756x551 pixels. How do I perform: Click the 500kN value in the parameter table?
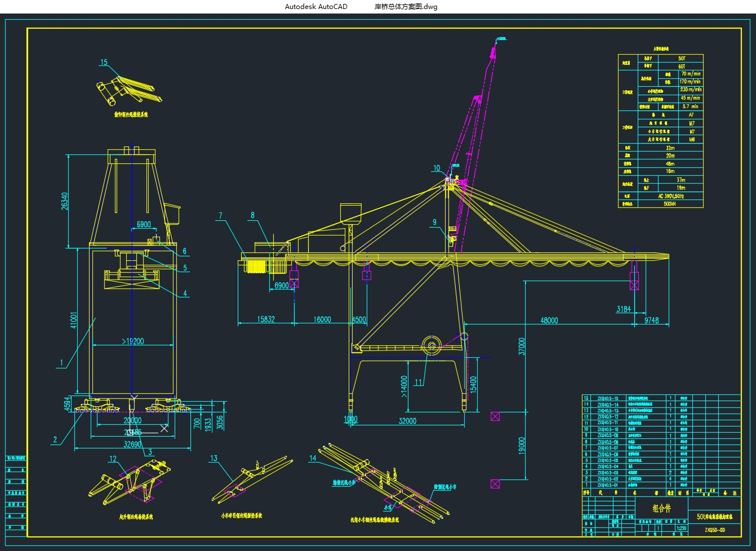click(x=670, y=204)
